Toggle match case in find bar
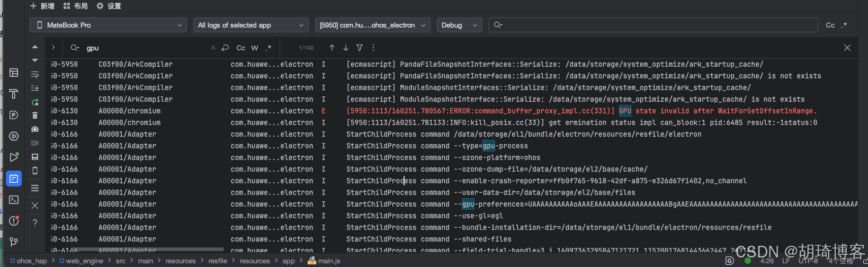The height and width of the screenshot is (267, 868). (x=241, y=48)
